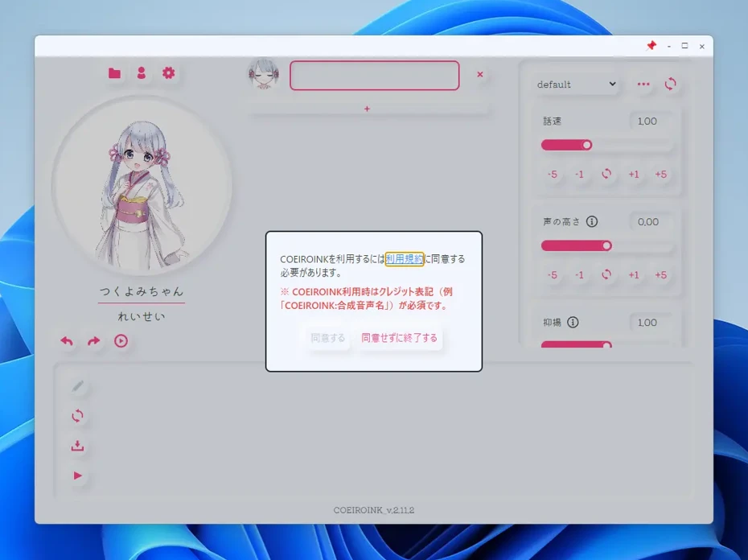Adjust the 話速 speed slider
This screenshot has height=560, width=748.
606,145
